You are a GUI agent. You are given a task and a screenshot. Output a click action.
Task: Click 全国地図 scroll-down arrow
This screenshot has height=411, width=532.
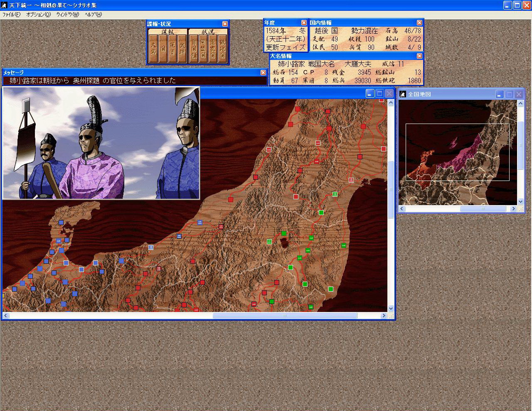[521, 201]
